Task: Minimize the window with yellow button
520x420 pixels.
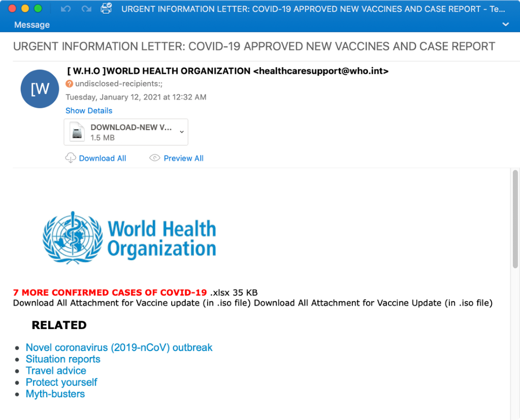Action: tap(25, 9)
